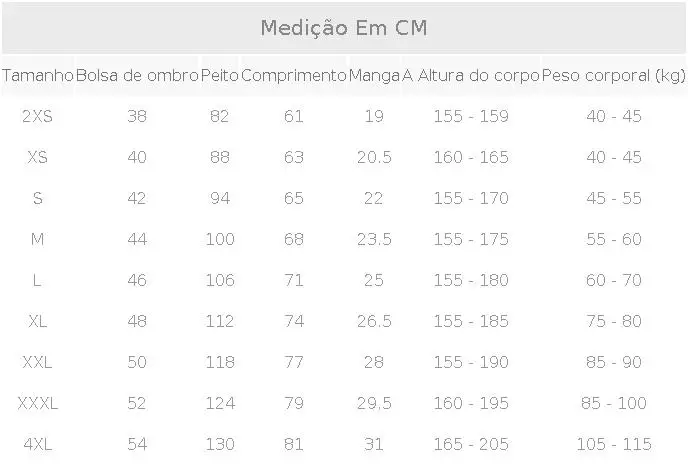Image resolution: width=688 pixels, height=466 pixels.
Task: Select the Tamanho column header
Action: [x=38, y=75]
